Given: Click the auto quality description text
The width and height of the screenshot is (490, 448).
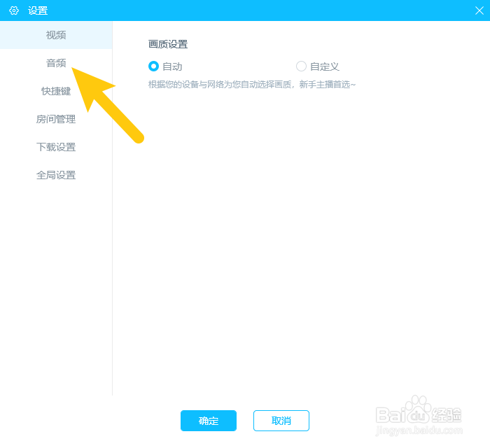Looking at the screenshot, I should (252, 85).
